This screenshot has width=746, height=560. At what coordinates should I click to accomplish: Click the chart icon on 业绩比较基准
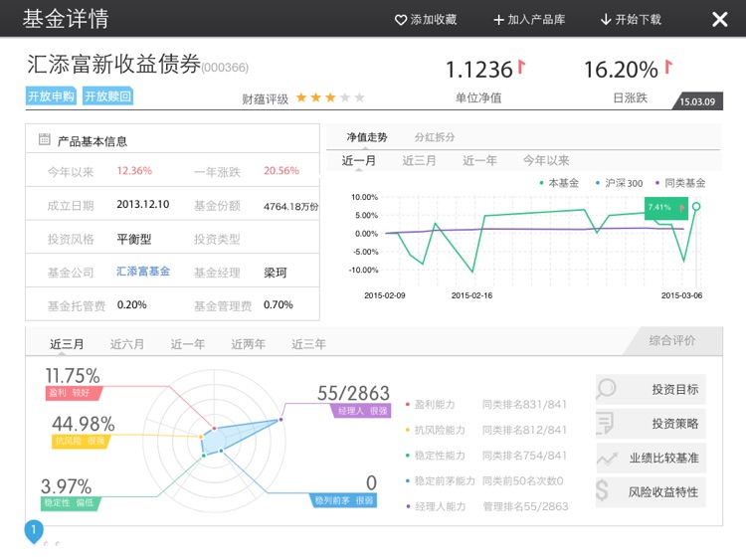(607, 459)
